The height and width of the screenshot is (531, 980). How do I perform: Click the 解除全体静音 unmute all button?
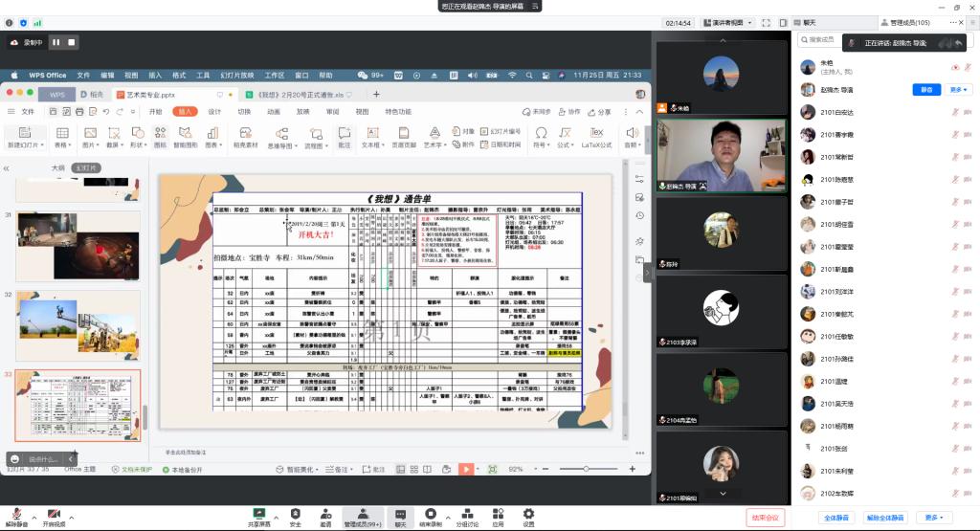pos(885,518)
